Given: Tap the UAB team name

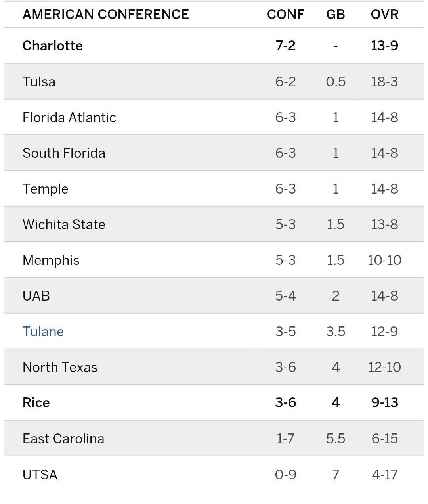Looking at the screenshot, I should tap(36, 296).
